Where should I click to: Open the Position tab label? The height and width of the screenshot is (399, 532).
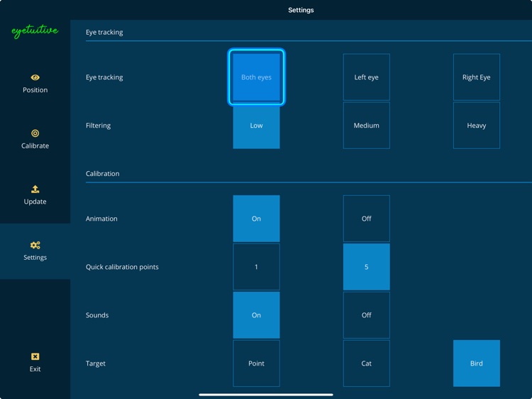click(x=35, y=90)
